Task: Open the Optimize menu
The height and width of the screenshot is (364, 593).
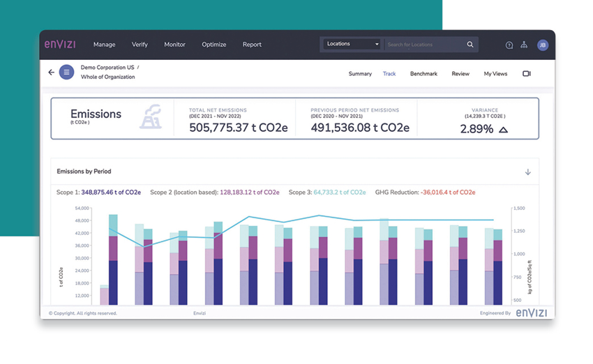Action: point(214,45)
